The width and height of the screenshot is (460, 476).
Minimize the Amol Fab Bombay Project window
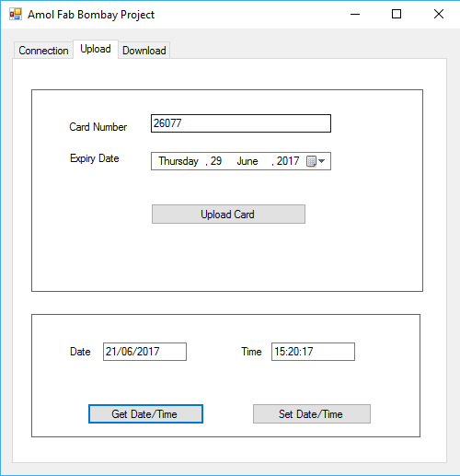point(355,14)
